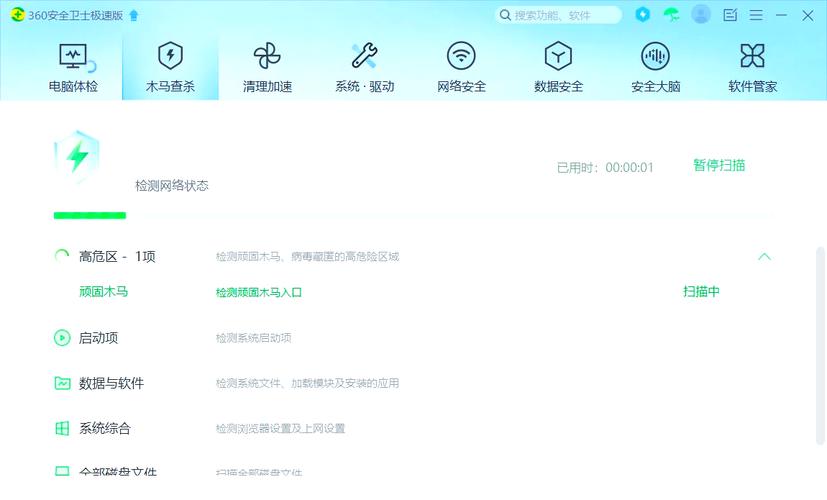Open 系统·驱动 wrench icon

pyautogui.click(x=364, y=56)
